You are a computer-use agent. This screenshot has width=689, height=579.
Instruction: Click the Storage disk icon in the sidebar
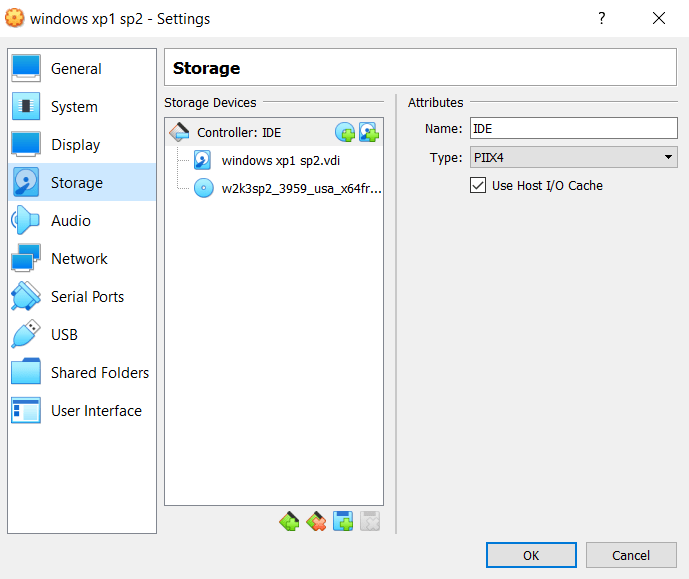click(26, 182)
